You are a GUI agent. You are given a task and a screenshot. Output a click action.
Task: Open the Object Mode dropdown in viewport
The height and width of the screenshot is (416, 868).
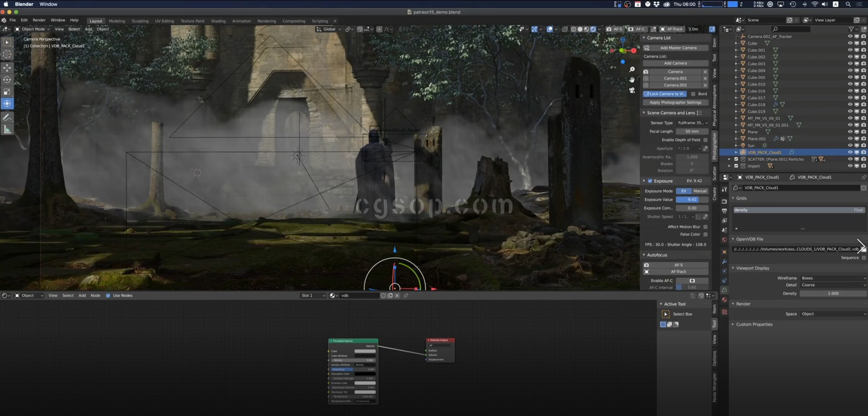pyautogui.click(x=32, y=29)
